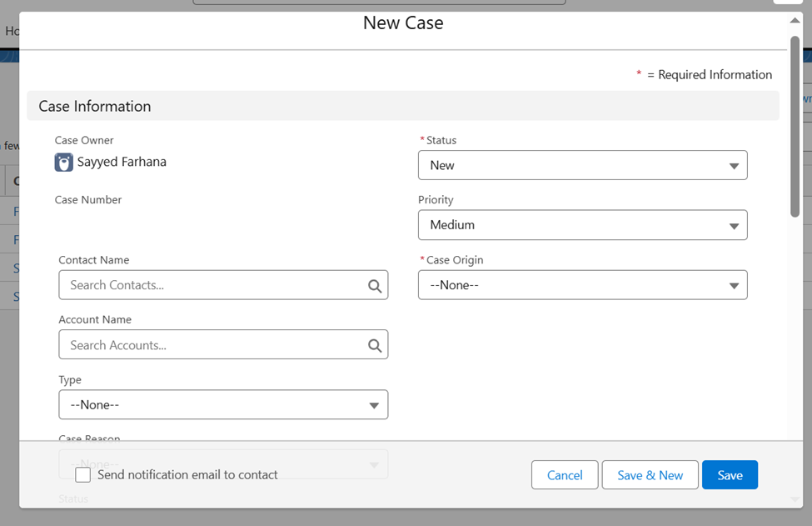Save the new case
This screenshot has width=812, height=526.
[x=730, y=475]
